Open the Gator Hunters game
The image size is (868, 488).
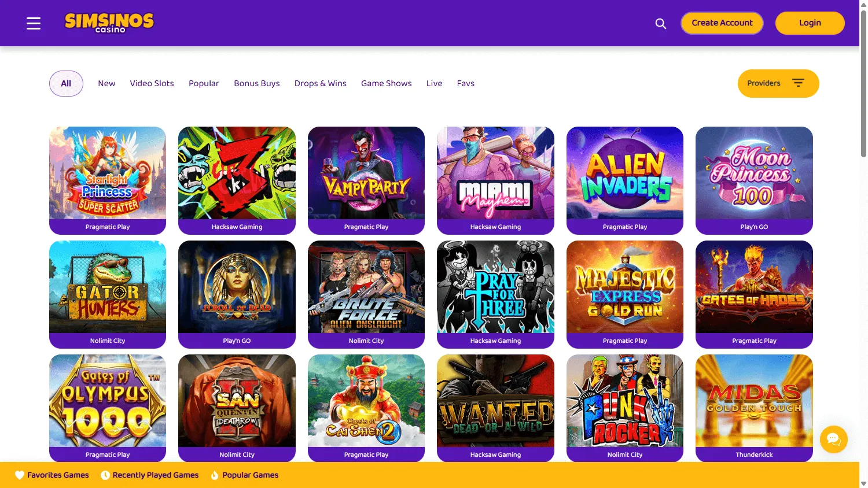[108, 294]
